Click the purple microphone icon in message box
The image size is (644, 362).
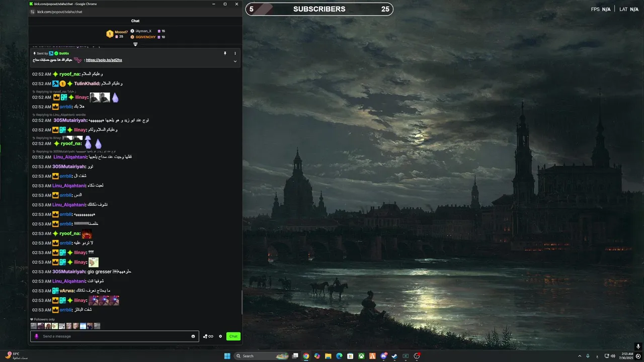click(x=36, y=336)
